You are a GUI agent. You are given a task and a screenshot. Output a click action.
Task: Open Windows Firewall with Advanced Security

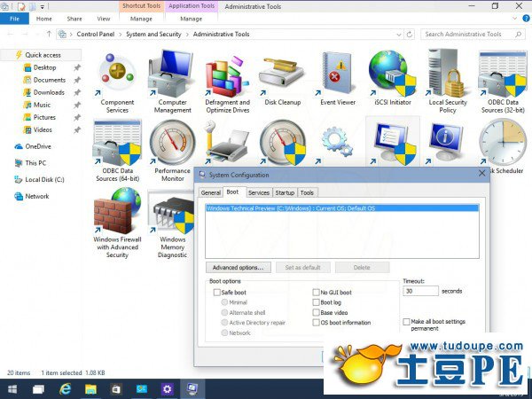(117, 223)
